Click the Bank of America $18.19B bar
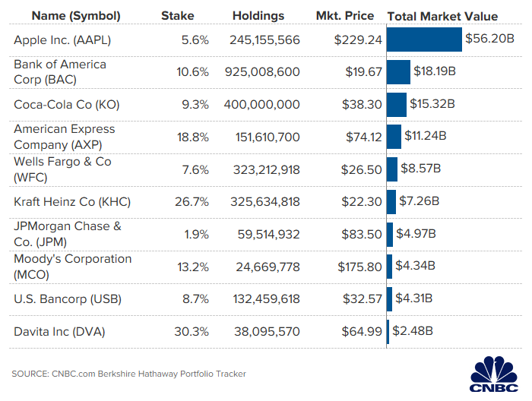Viewport: 532px width, 401px height. tap(398, 72)
